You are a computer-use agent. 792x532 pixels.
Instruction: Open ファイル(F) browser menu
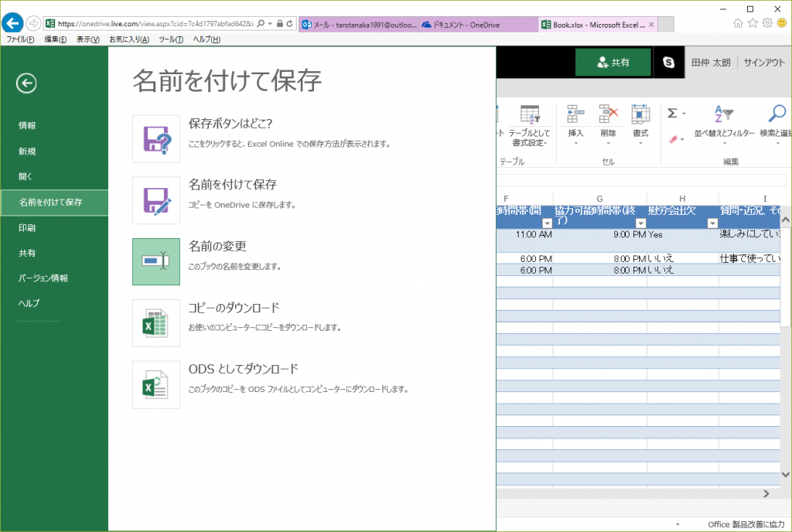(x=20, y=39)
